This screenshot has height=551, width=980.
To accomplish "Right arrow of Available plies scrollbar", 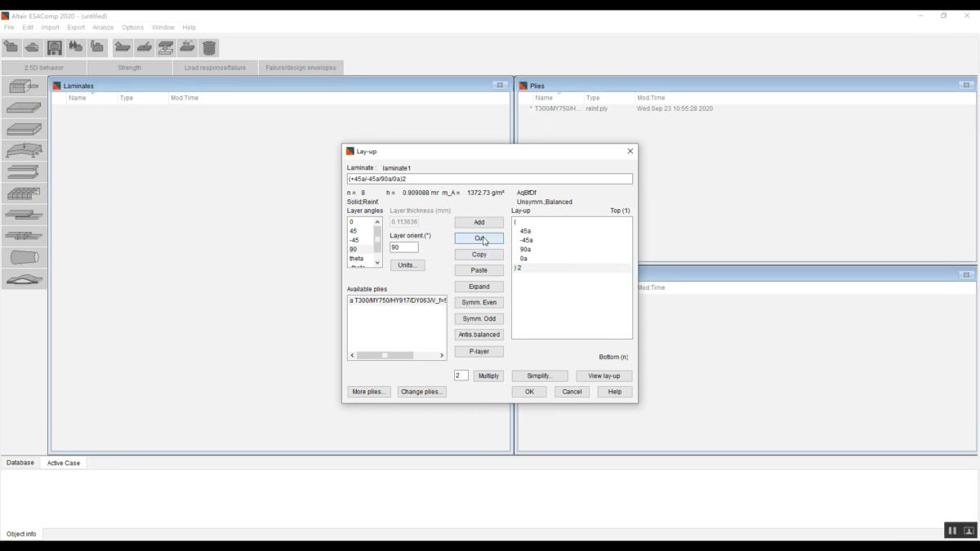I will tap(442, 355).
